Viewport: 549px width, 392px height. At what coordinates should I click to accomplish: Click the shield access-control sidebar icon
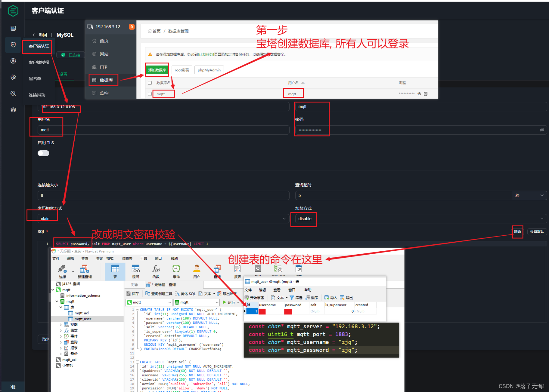point(13,44)
